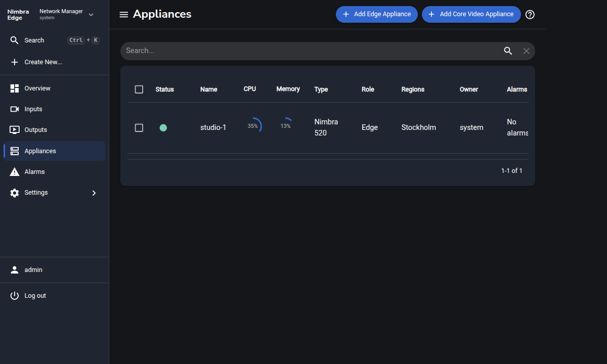
Task: Toggle the select-all checkbox in table header
Action: click(x=139, y=89)
